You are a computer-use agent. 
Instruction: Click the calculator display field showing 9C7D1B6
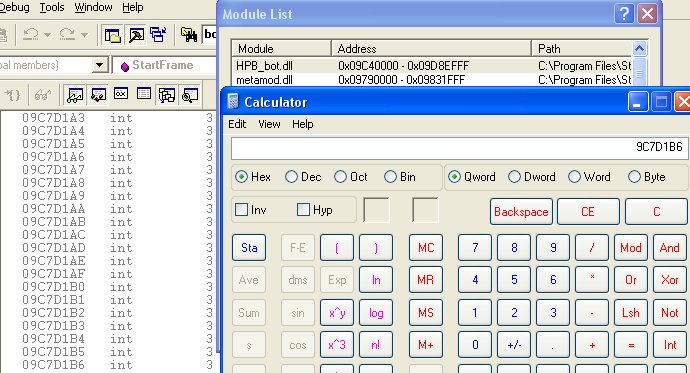[459, 148]
